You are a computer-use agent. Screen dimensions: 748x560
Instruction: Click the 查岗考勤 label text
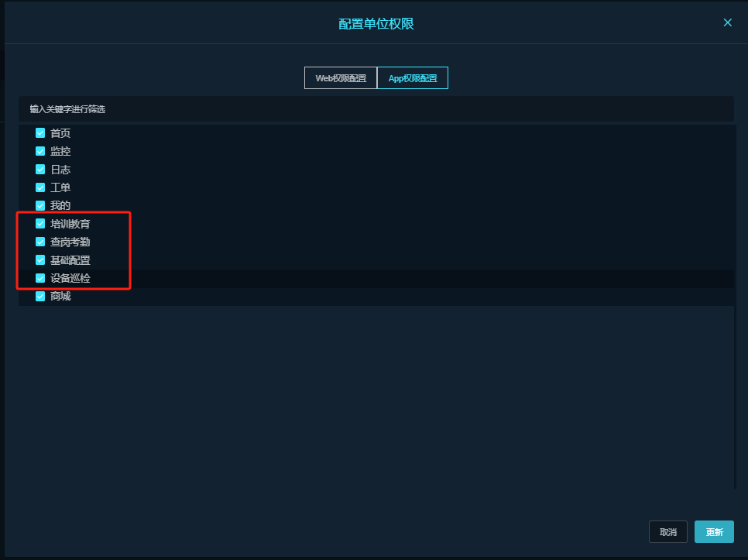pyautogui.click(x=70, y=242)
